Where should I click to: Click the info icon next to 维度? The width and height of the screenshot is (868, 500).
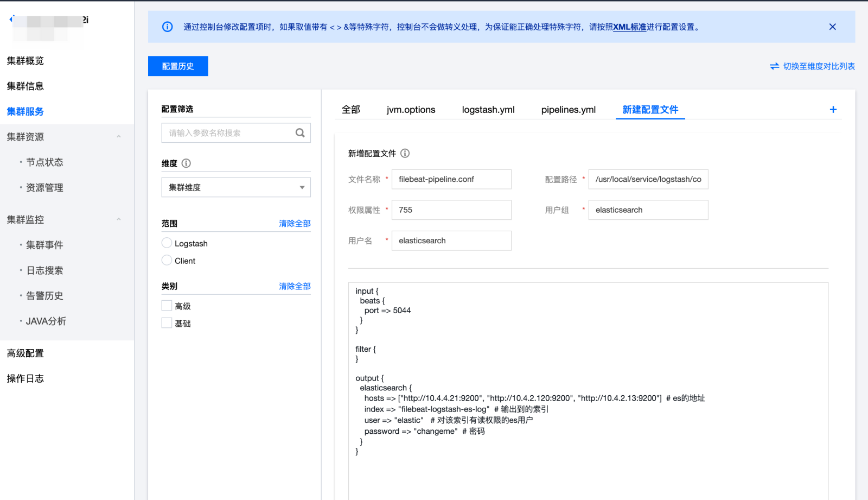point(186,163)
